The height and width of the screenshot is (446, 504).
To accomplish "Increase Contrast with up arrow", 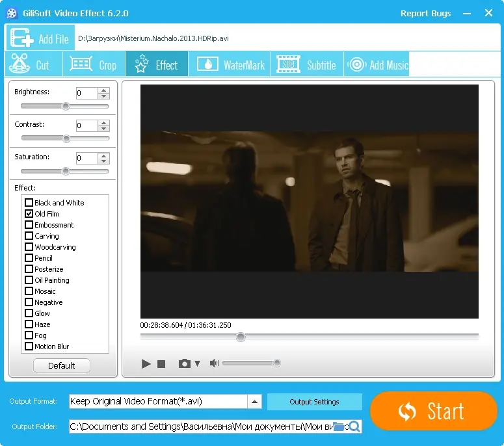I will coord(103,123).
